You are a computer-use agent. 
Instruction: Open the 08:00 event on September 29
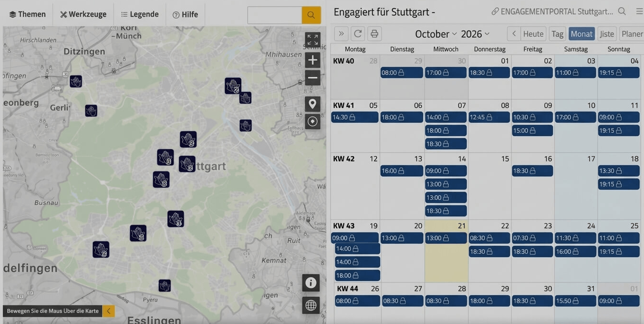(402, 72)
